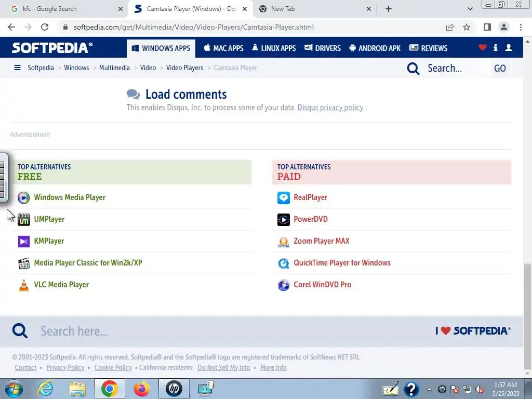Open the Mac Apps section

pos(223,48)
